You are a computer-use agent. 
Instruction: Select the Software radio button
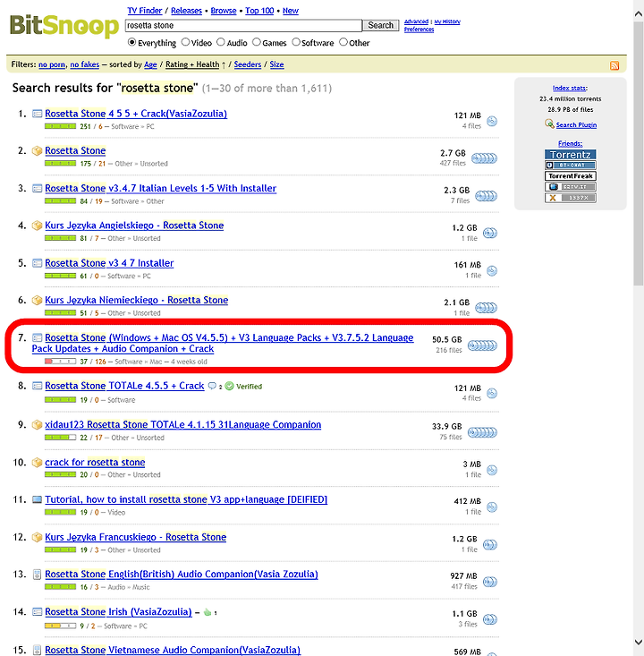coord(296,42)
